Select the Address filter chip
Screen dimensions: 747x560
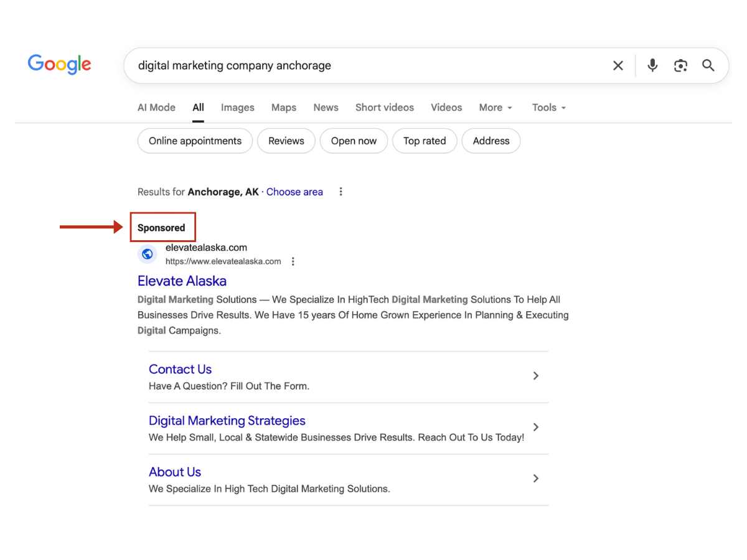[x=491, y=141]
